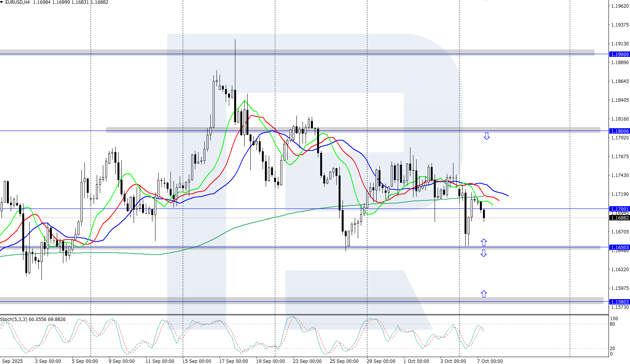
Task: Click the 7 Oct 00:00 date on time axis
Action: [490, 361]
